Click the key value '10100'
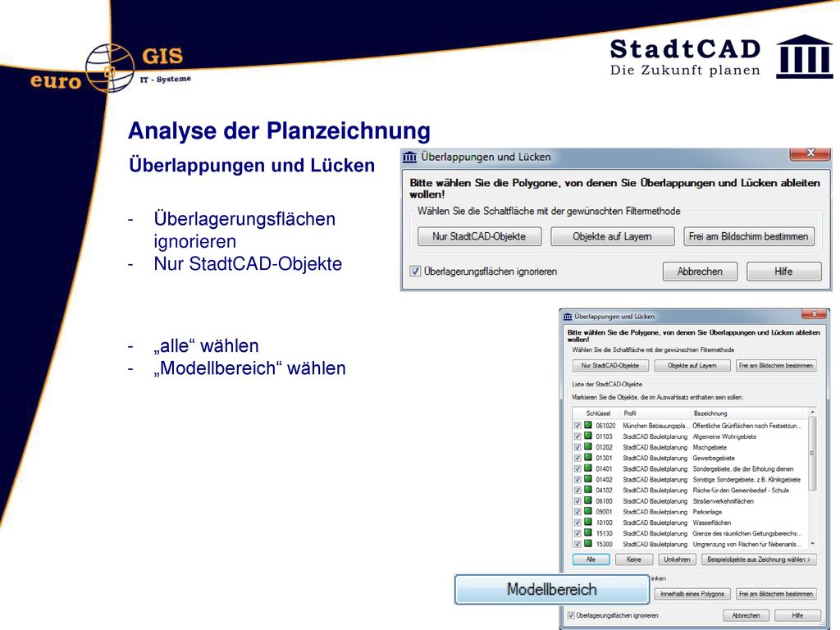This screenshot has width=840, height=630. (x=604, y=523)
